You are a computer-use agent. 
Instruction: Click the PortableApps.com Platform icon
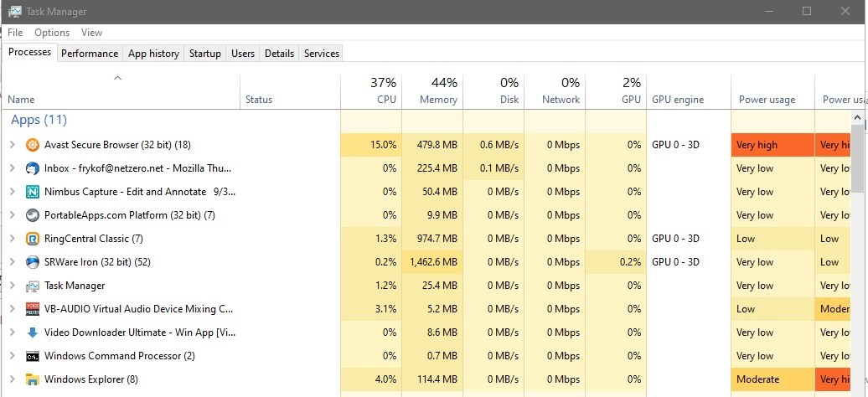tap(33, 215)
